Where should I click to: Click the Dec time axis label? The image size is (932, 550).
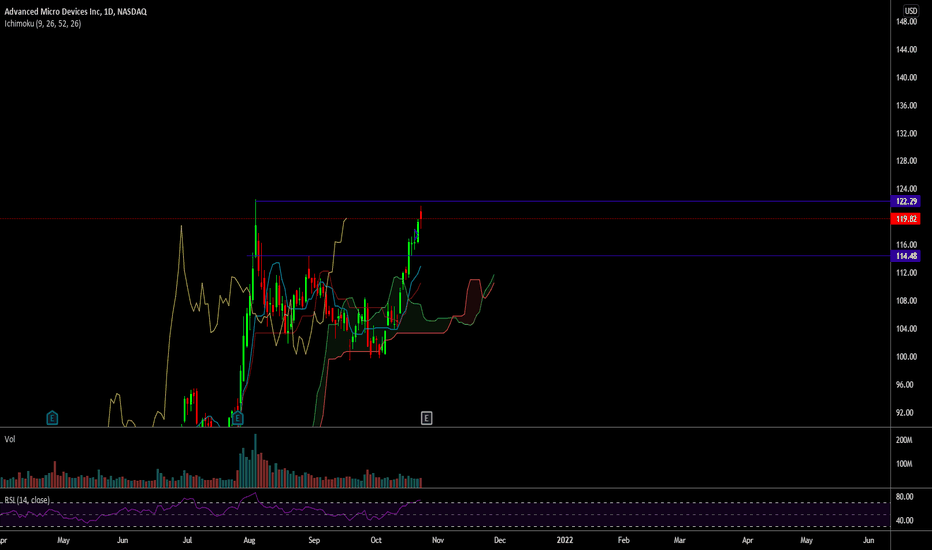(500, 540)
